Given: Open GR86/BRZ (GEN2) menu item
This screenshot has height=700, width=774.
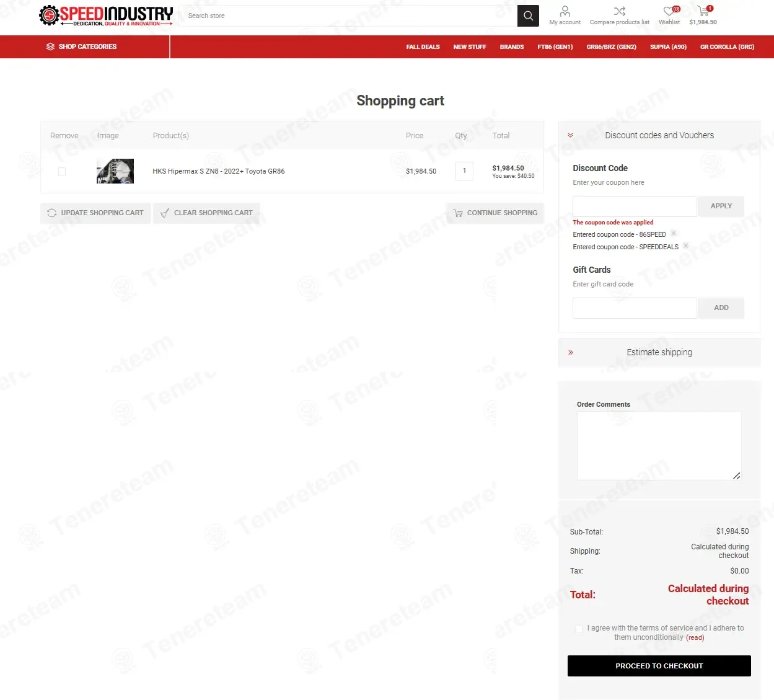Looking at the screenshot, I should [x=612, y=47].
